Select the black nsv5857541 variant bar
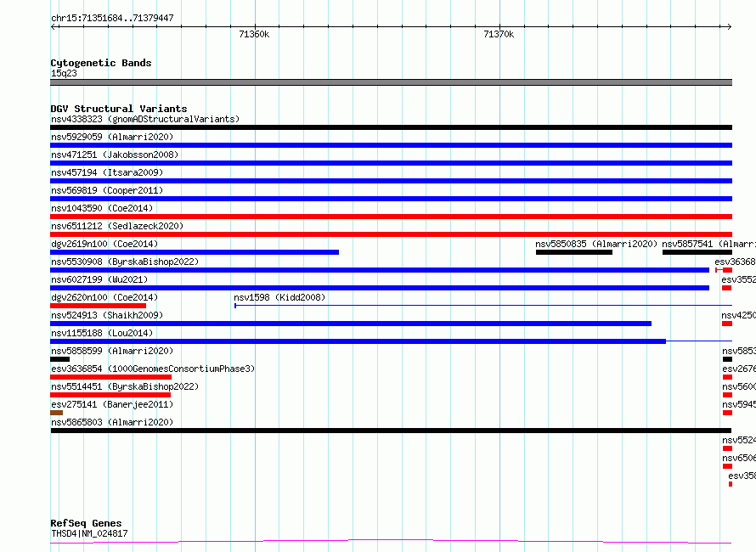756x552 pixels. [697, 252]
